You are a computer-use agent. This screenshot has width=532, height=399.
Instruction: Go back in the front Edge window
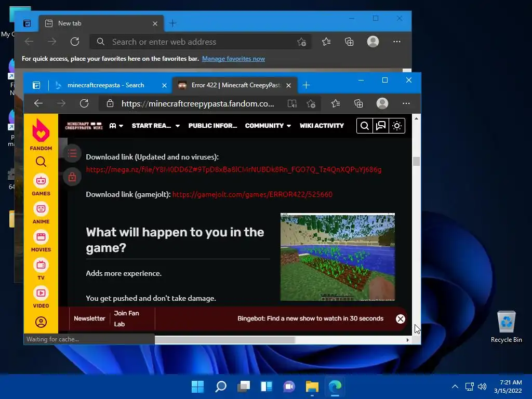pos(38,103)
